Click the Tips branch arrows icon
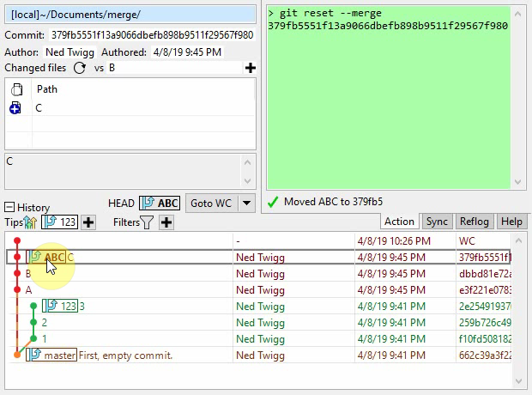Image resolution: width=532 pixels, height=395 pixels. 31,222
